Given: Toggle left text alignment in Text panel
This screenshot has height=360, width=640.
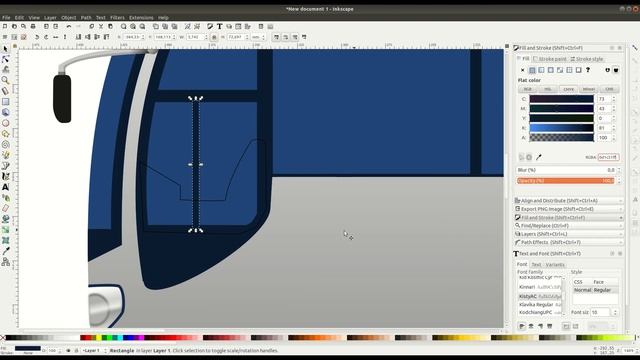Looking at the screenshot, I should click(522, 326).
